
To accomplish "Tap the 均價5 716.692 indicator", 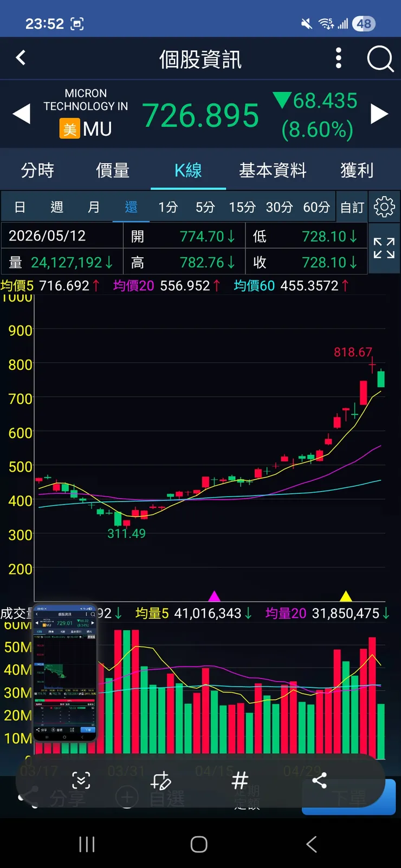I will coord(50,285).
